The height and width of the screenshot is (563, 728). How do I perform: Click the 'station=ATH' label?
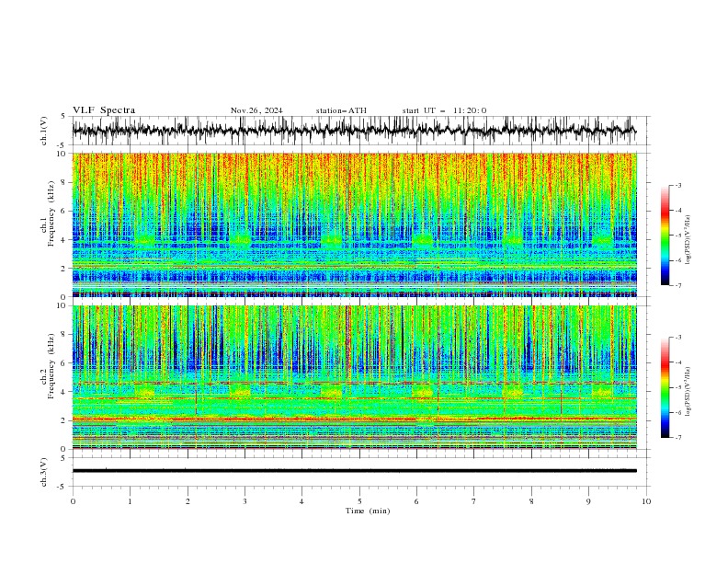coord(341,110)
